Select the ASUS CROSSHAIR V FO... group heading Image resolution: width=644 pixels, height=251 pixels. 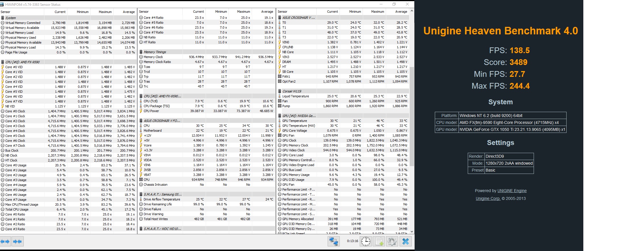206,121
